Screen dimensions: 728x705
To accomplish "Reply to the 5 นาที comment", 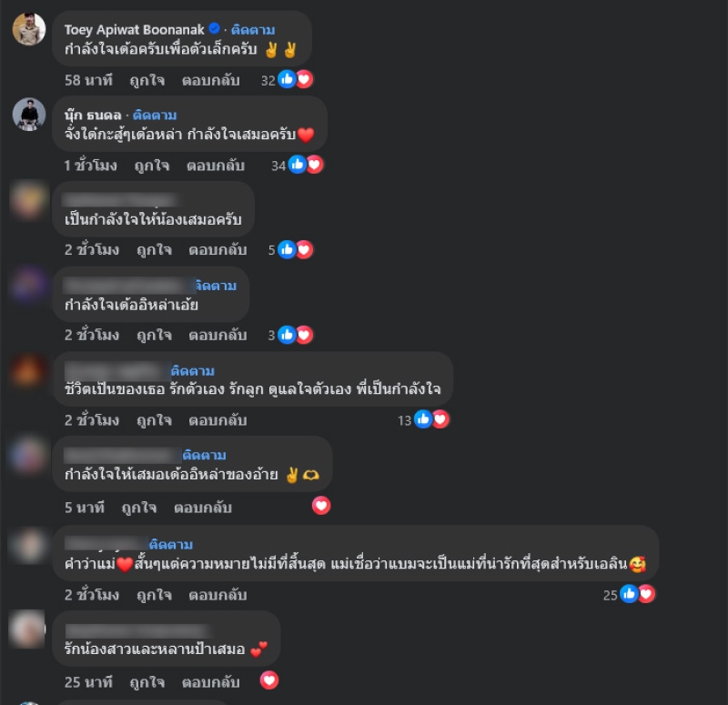I will tap(202, 508).
